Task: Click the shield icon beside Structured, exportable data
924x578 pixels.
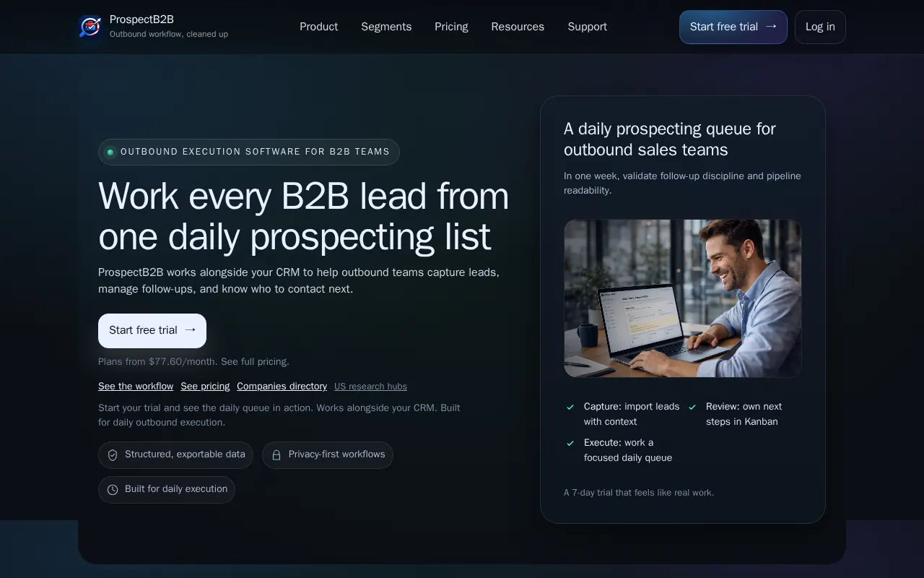Action: (x=113, y=455)
